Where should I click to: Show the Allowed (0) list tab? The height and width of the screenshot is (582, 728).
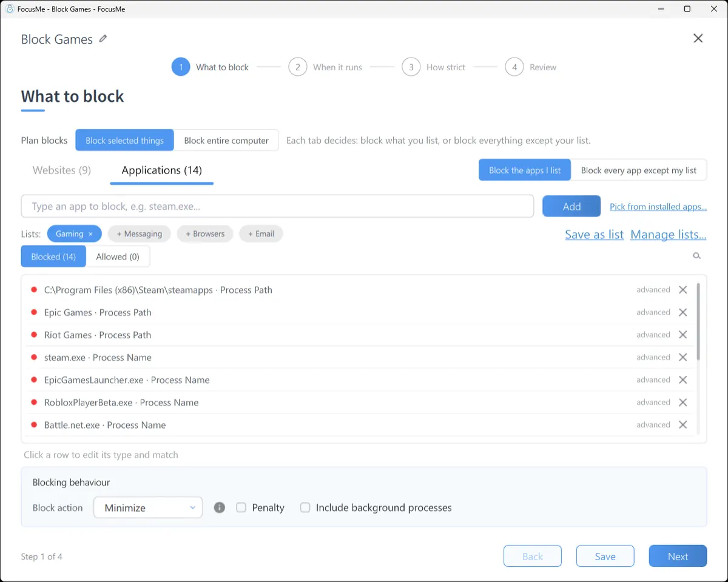pyautogui.click(x=118, y=256)
